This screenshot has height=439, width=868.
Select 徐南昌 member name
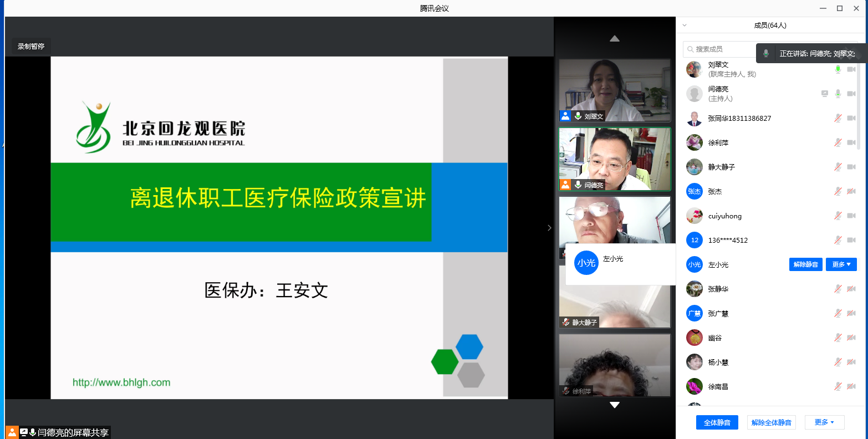(718, 386)
